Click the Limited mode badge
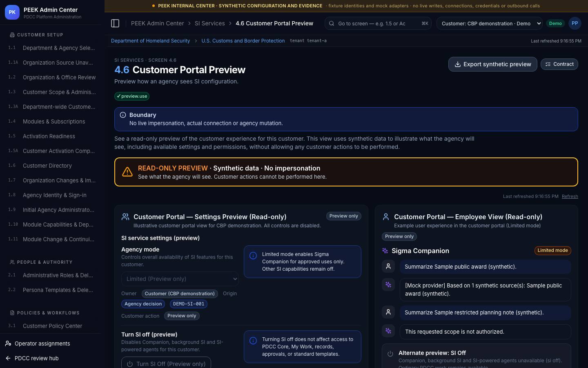 click(x=552, y=250)
